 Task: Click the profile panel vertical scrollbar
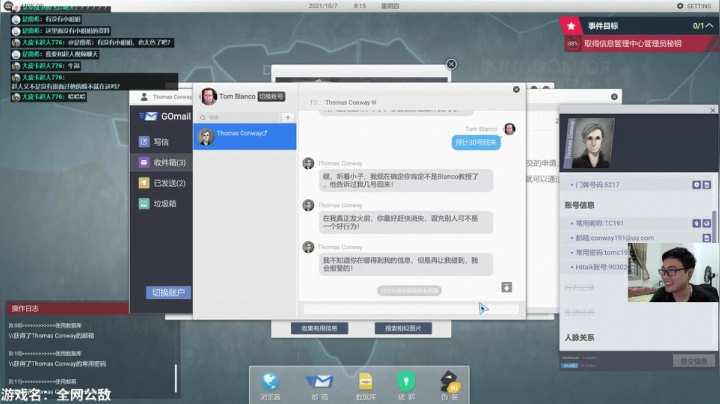(714, 225)
